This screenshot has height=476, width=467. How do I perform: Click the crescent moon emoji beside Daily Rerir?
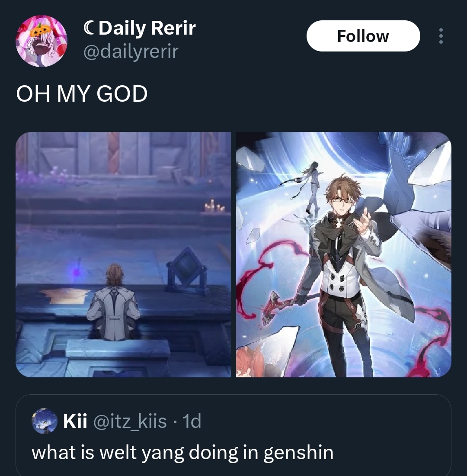89,28
